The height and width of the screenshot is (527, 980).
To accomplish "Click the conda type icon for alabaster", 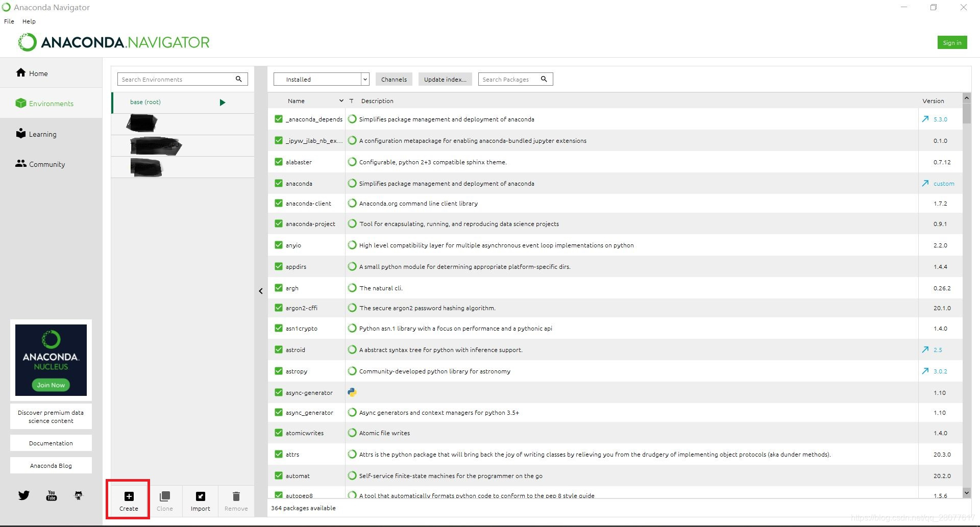I will pyautogui.click(x=352, y=162).
